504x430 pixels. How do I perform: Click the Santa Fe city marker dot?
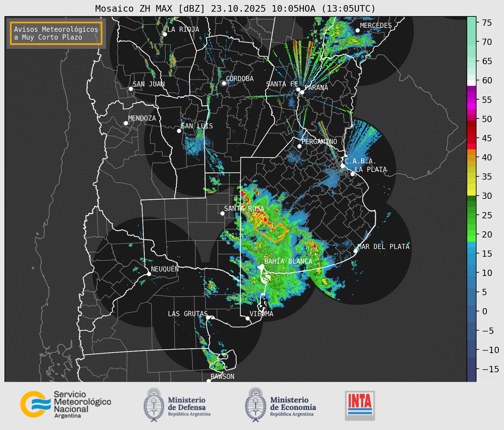pyautogui.click(x=298, y=89)
